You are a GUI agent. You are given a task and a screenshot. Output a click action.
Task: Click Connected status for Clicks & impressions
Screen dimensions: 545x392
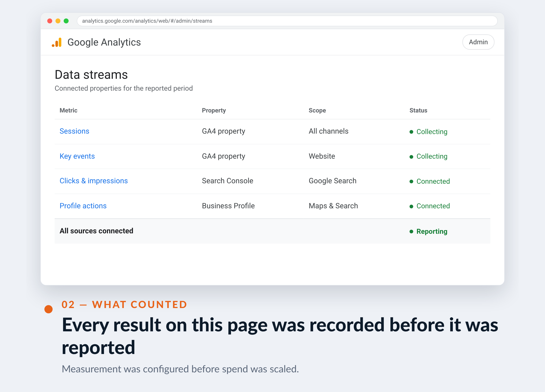[430, 181]
